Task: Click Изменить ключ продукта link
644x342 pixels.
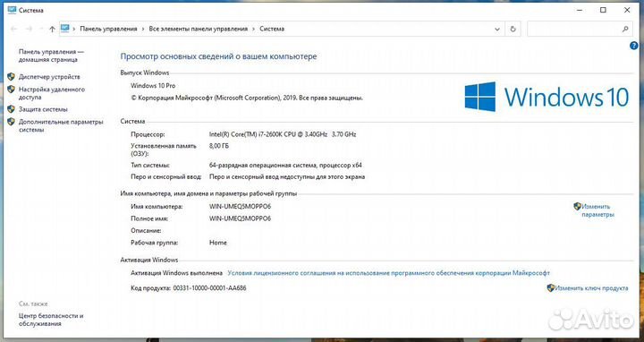Action: click(x=591, y=288)
